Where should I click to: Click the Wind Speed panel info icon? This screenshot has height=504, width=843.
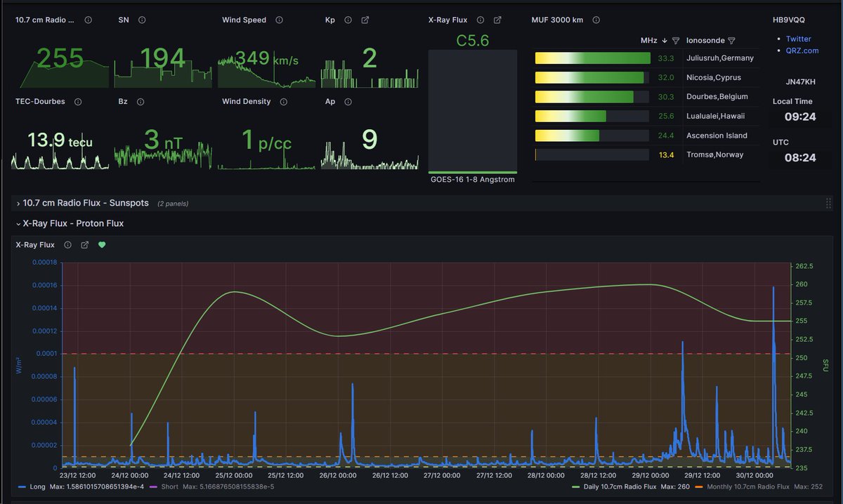279,20
